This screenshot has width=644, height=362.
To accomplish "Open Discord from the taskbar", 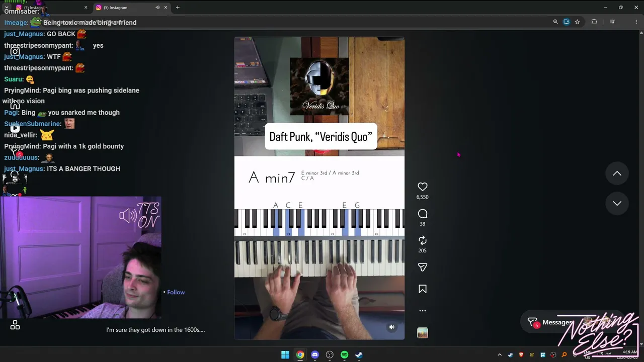I will (x=315, y=355).
